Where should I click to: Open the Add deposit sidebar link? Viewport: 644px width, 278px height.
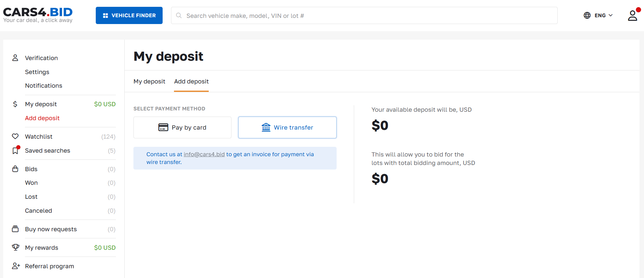click(42, 118)
